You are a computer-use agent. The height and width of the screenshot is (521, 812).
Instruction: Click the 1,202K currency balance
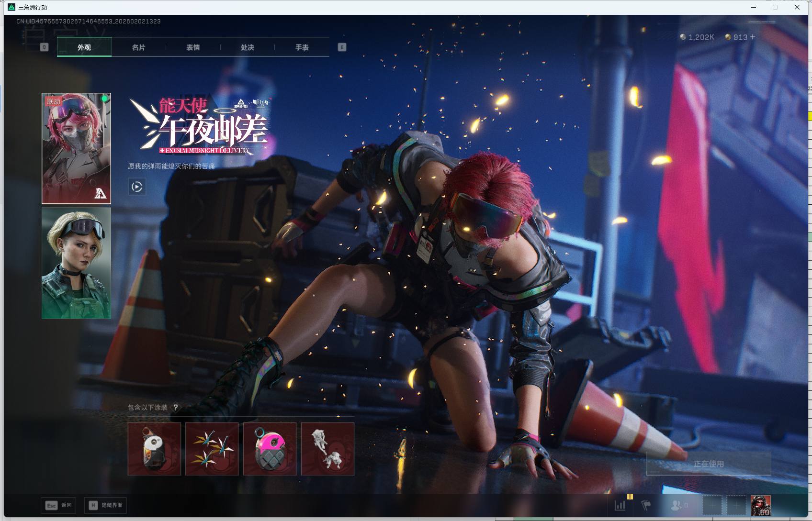tap(697, 37)
